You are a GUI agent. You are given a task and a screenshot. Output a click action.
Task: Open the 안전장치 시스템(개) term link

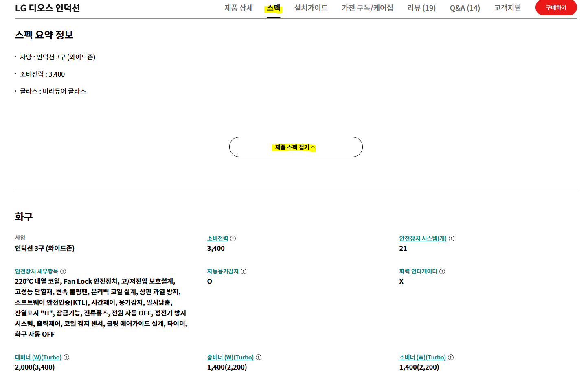[x=423, y=238]
